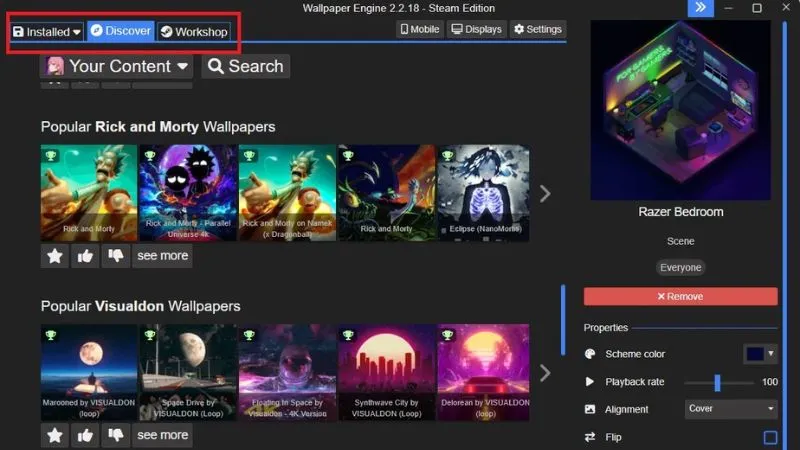Open Settings with the gear icon
This screenshot has width=800, height=450.
538,30
